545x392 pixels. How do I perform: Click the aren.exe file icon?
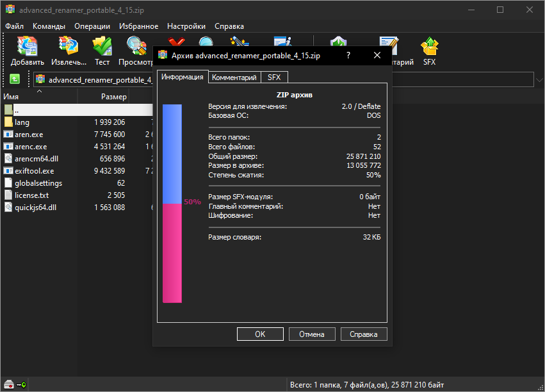(8, 134)
